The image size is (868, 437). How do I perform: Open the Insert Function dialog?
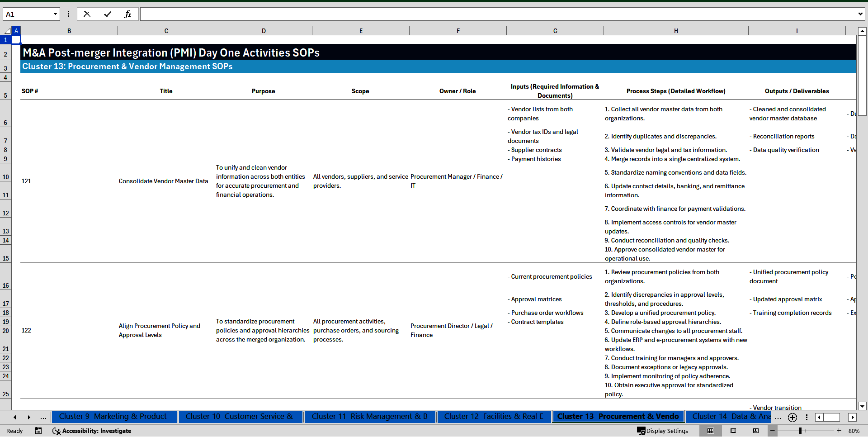pyautogui.click(x=128, y=14)
